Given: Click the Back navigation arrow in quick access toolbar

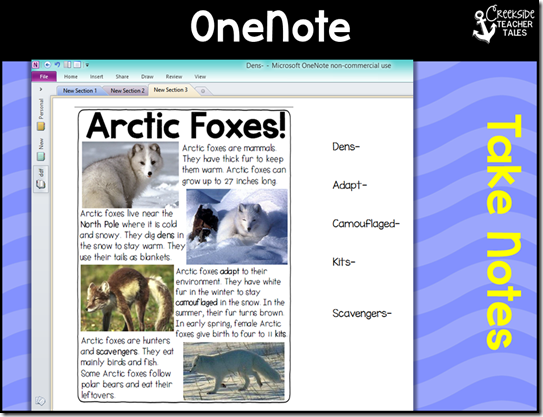Looking at the screenshot, I should pos(47,65).
